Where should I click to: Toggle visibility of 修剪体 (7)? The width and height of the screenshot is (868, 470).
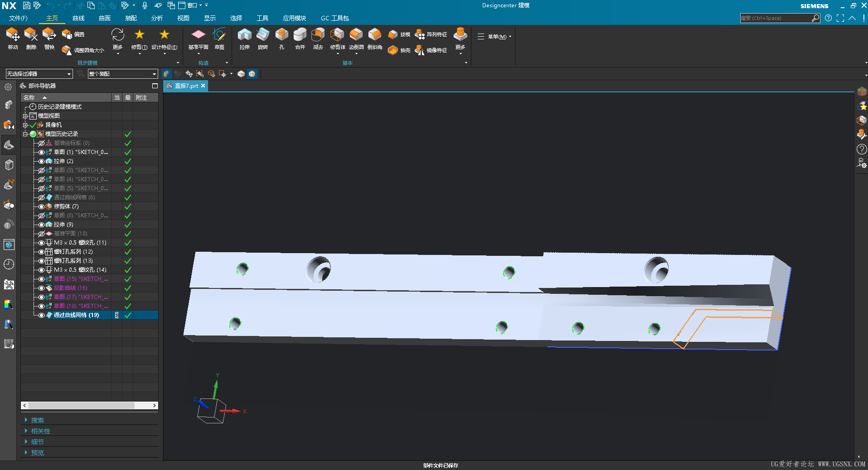click(x=41, y=206)
